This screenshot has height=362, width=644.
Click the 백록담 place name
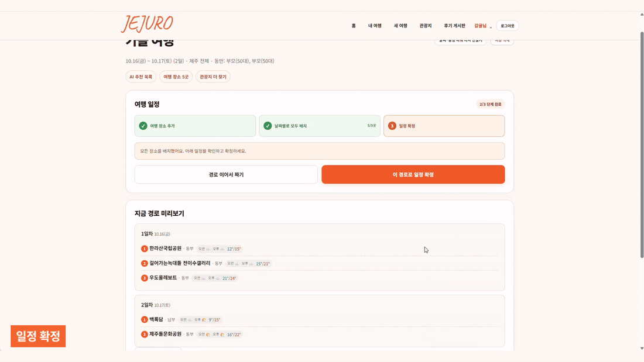[x=156, y=319]
